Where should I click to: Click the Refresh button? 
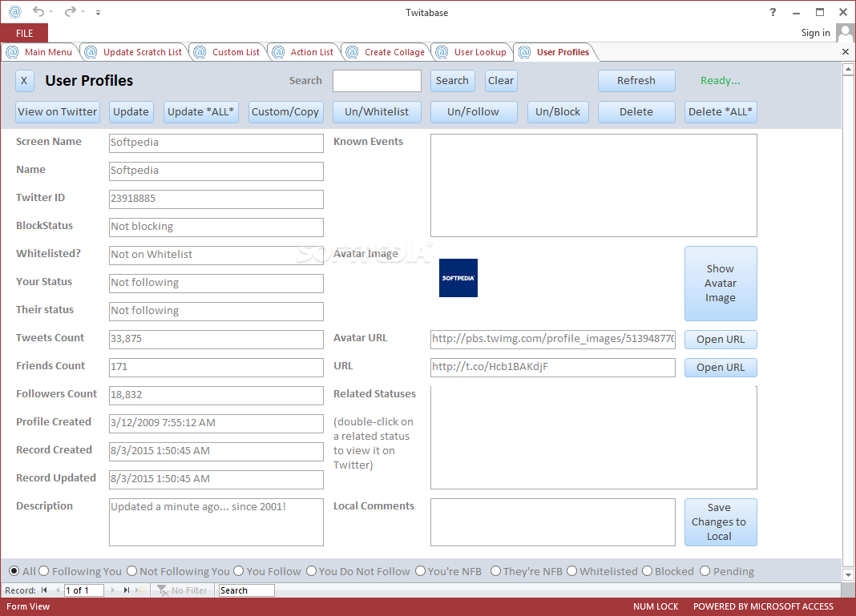click(636, 81)
